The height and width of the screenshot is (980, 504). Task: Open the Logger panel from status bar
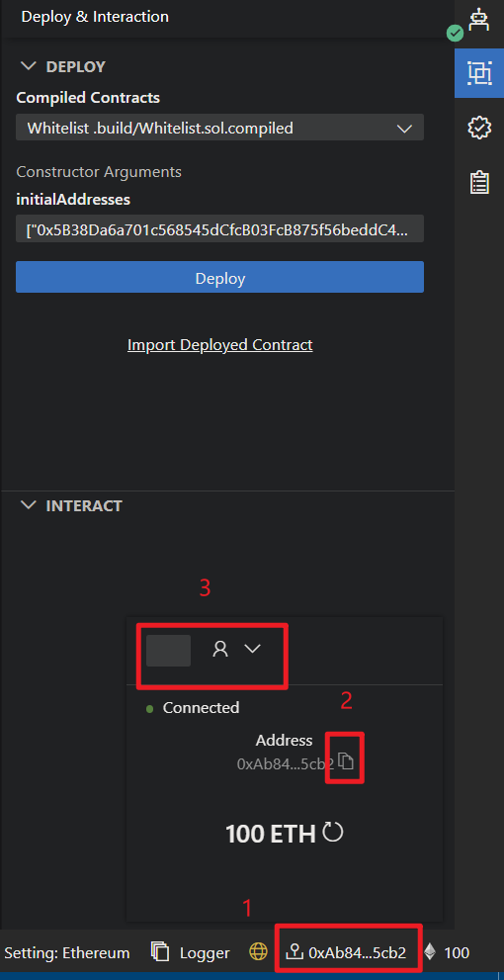click(x=191, y=952)
